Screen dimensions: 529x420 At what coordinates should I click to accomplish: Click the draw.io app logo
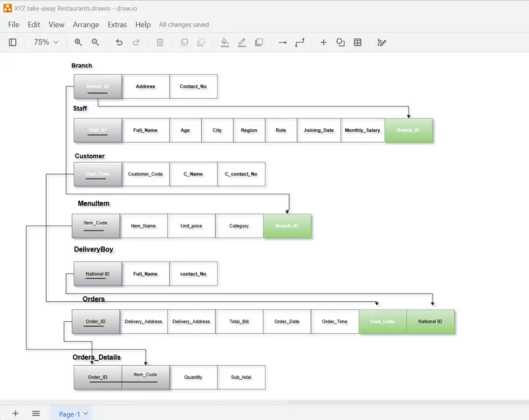(8, 8)
